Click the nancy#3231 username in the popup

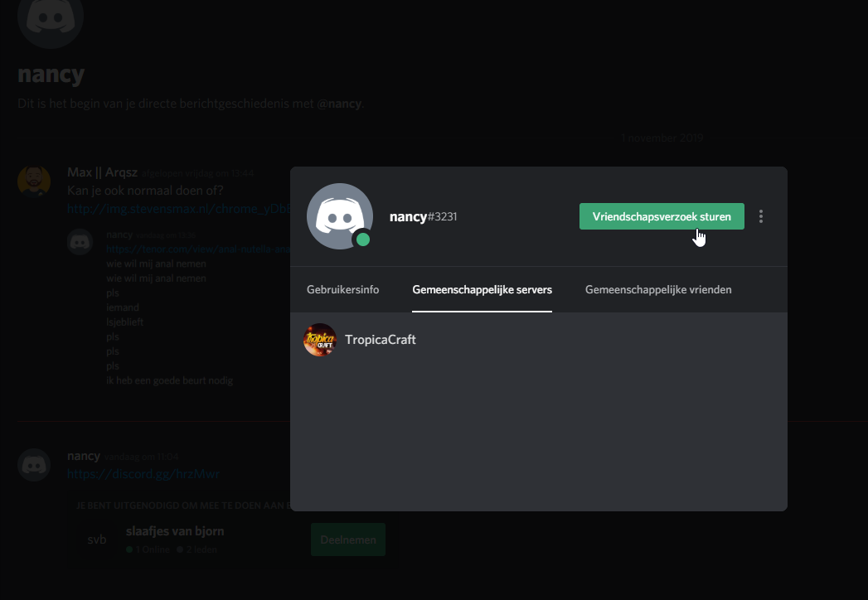pos(423,217)
